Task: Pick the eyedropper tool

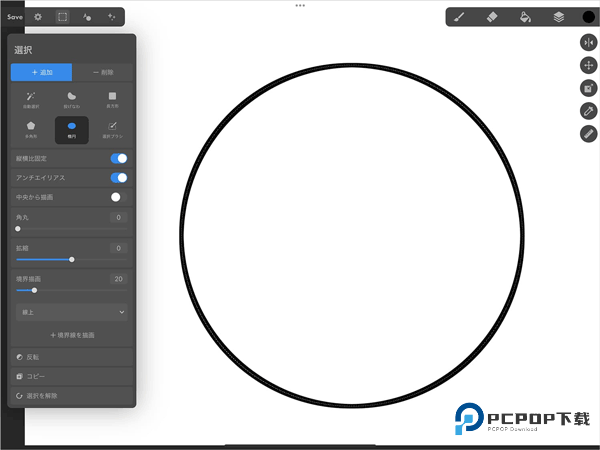Action: tap(588, 111)
